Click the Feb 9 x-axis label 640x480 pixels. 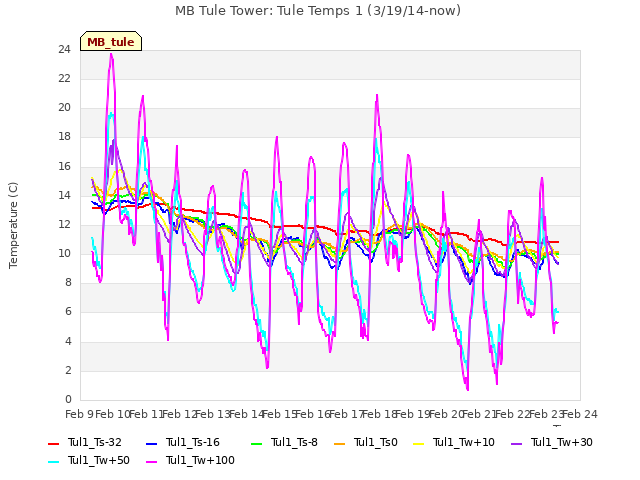79,414
